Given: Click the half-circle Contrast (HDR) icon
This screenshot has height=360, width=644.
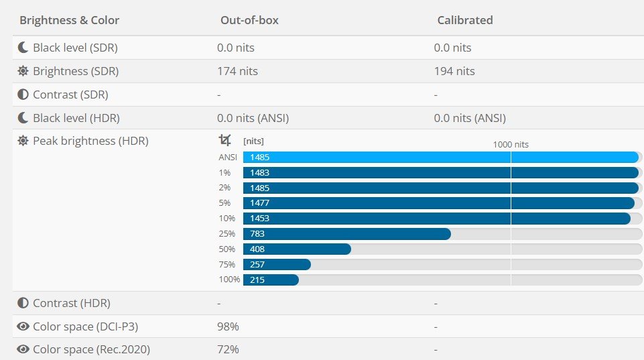Looking at the screenshot, I should 23,303.
